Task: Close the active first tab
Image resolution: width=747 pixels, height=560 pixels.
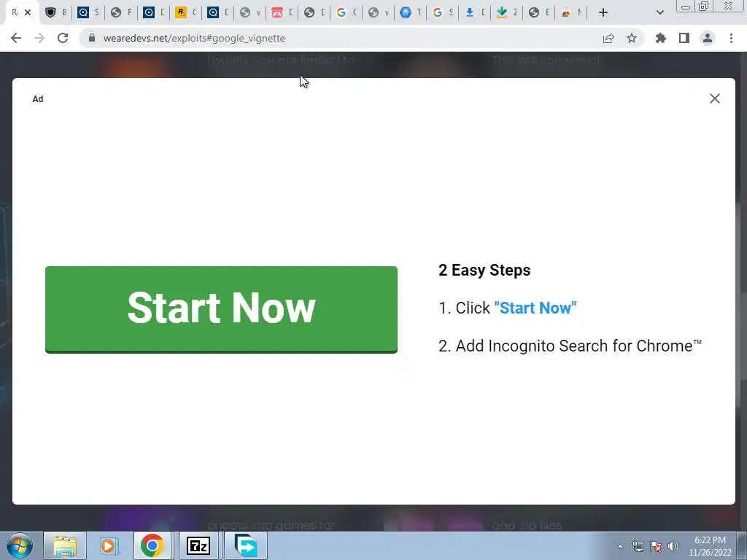Action: tap(28, 13)
